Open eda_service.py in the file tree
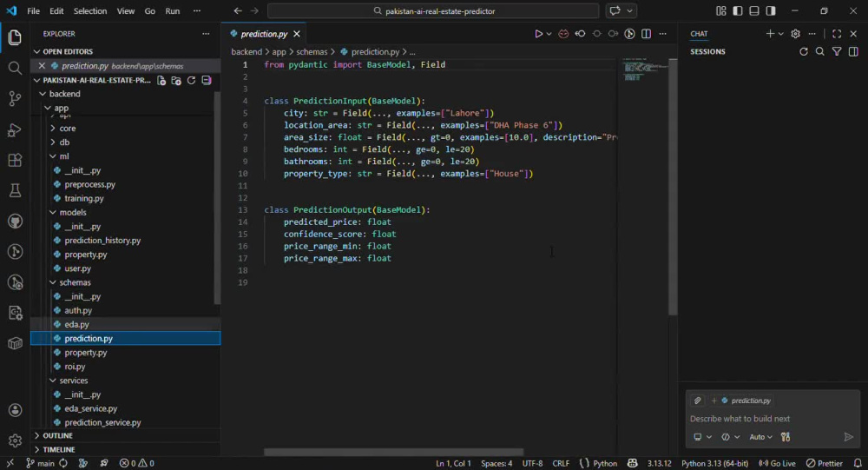 point(91,408)
